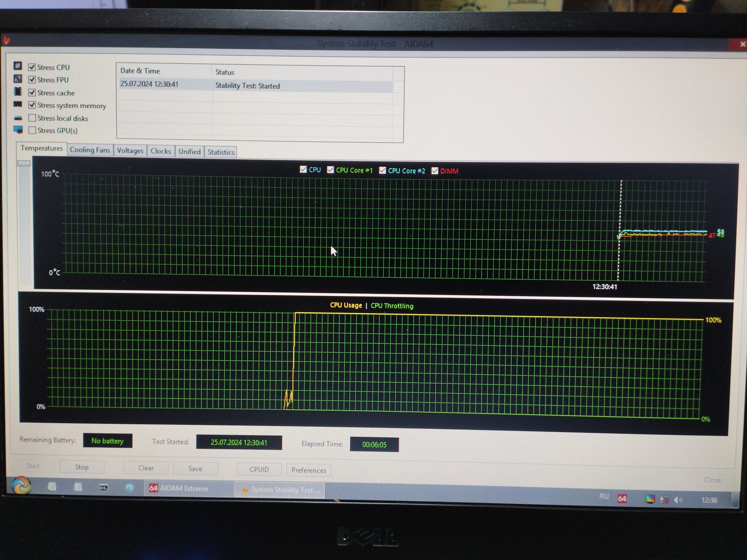
Task: Open the command prompt taskbar icon
Action: click(103, 488)
